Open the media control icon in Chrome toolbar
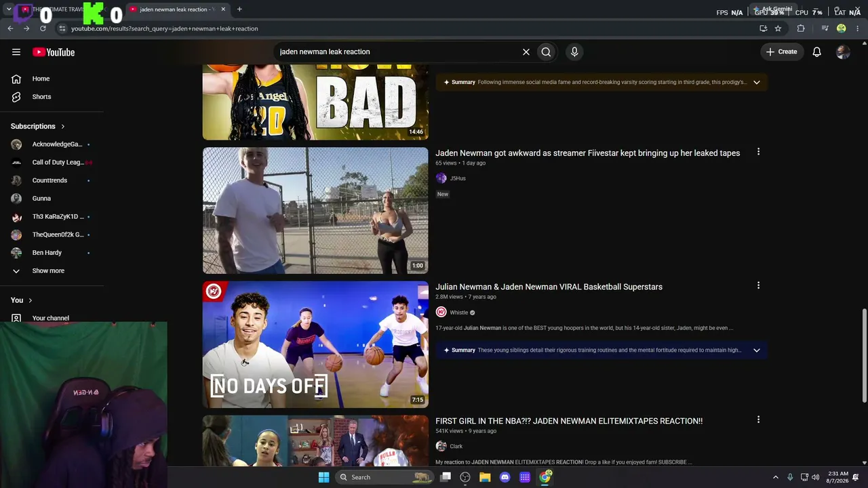 (825, 28)
